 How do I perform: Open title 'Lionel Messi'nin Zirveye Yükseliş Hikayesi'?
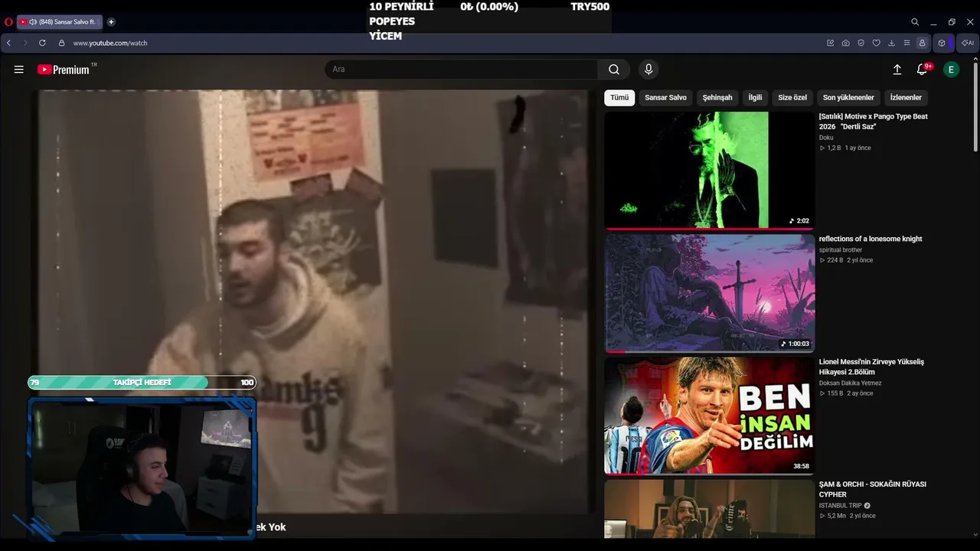871,367
